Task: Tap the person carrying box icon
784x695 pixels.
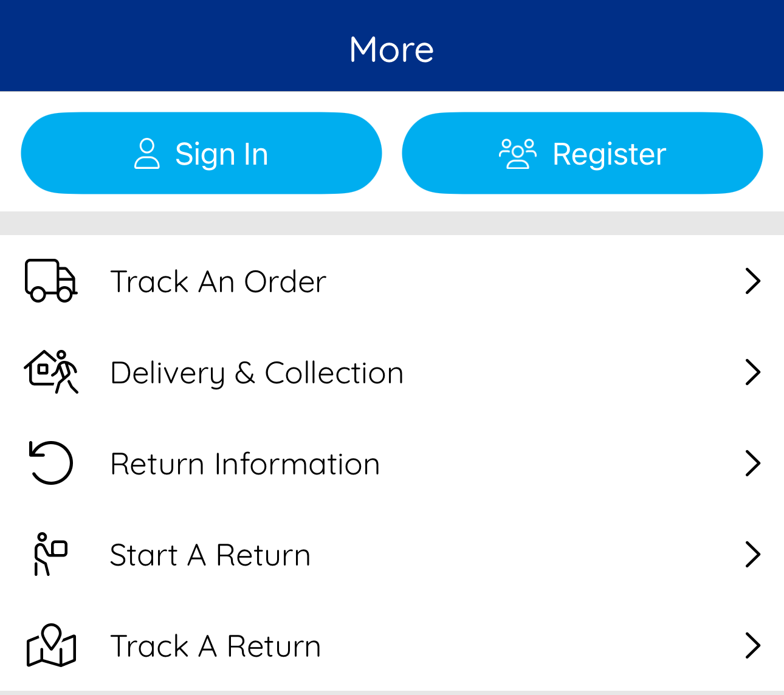Action: click(50, 554)
